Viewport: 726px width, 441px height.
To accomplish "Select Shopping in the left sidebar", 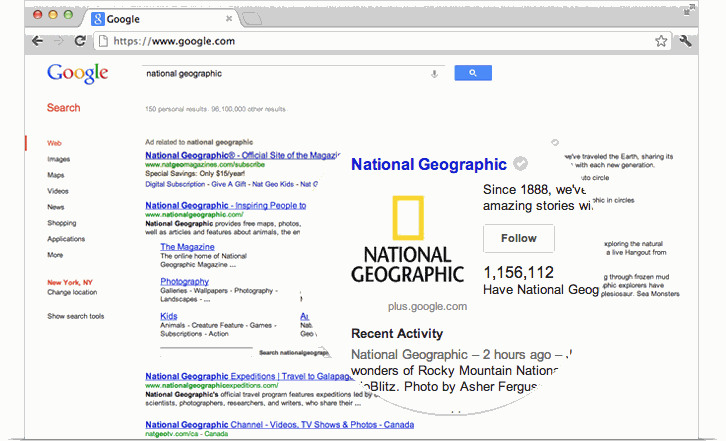I will (62, 223).
